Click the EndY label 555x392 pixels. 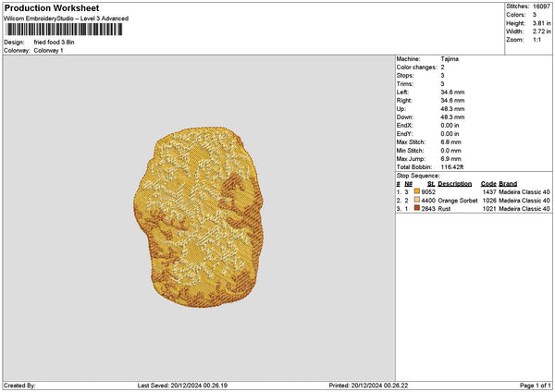click(x=404, y=134)
